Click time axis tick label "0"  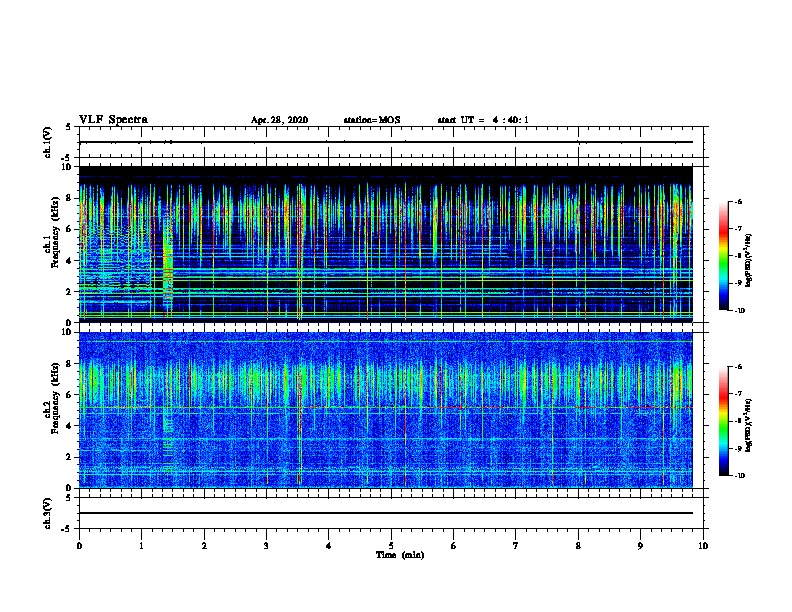[79, 546]
